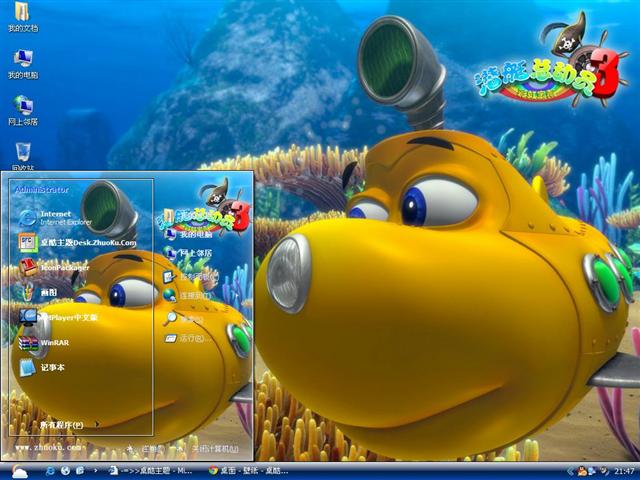Open the search magnifier entry in start menu
640x480 pixels.
183,319
